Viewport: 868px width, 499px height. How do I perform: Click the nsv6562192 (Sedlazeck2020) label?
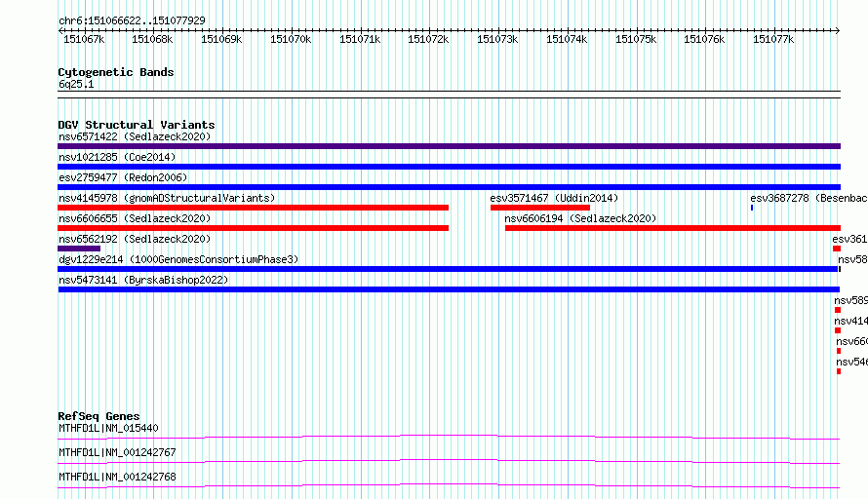click(x=135, y=239)
